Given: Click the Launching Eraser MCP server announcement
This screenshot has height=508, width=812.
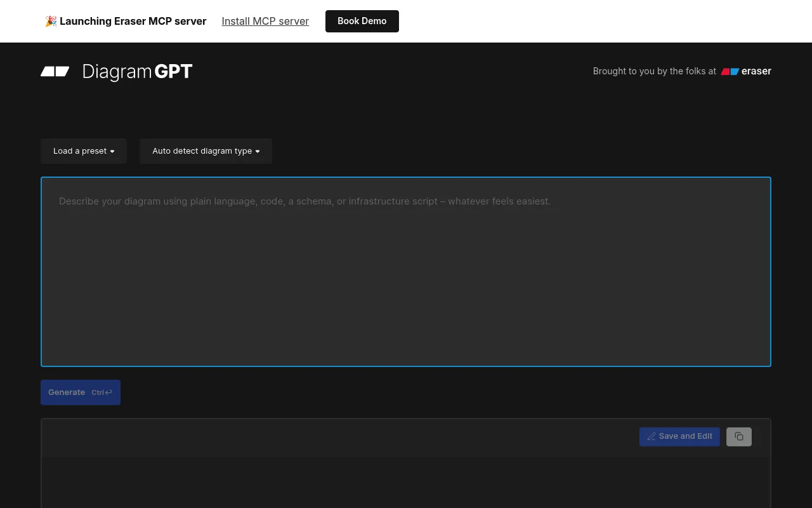Looking at the screenshot, I should [126, 21].
